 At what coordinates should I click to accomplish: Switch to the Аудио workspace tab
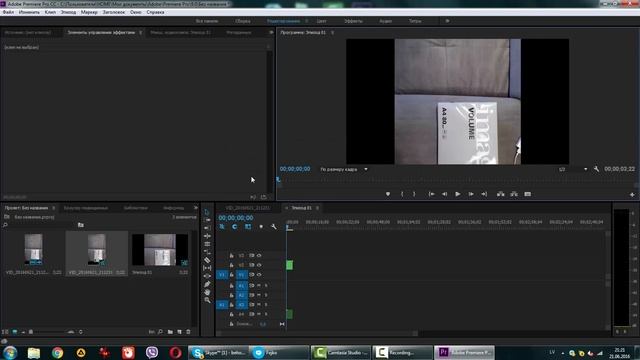coord(385,21)
